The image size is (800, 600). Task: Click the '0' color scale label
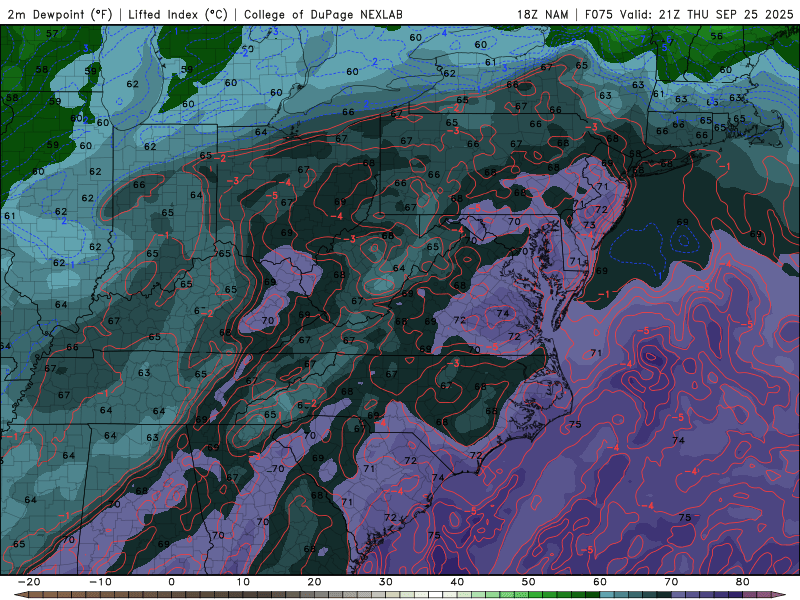[171, 582]
